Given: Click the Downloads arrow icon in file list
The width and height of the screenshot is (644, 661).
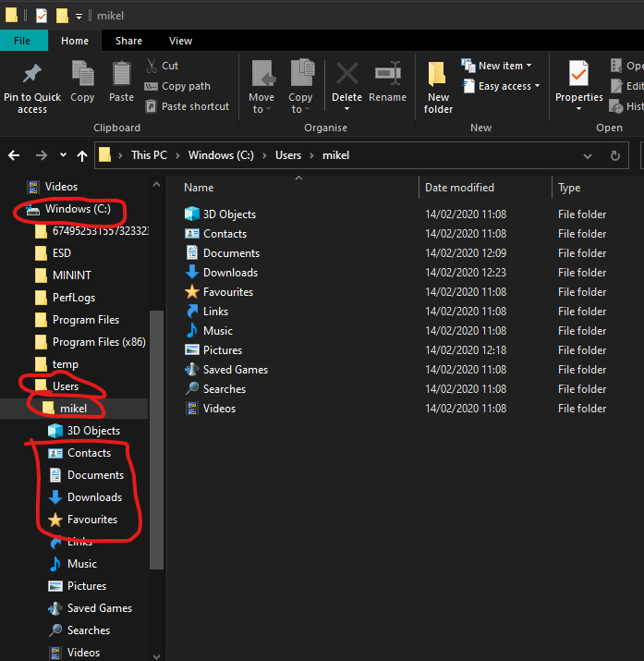Looking at the screenshot, I should (x=192, y=272).
